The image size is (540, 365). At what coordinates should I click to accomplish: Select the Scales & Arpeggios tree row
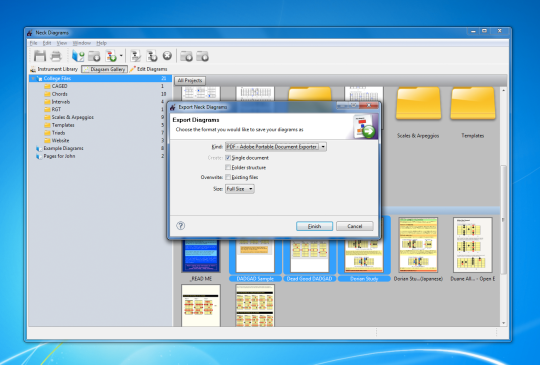pyautogui.click(x=100, y=117)
